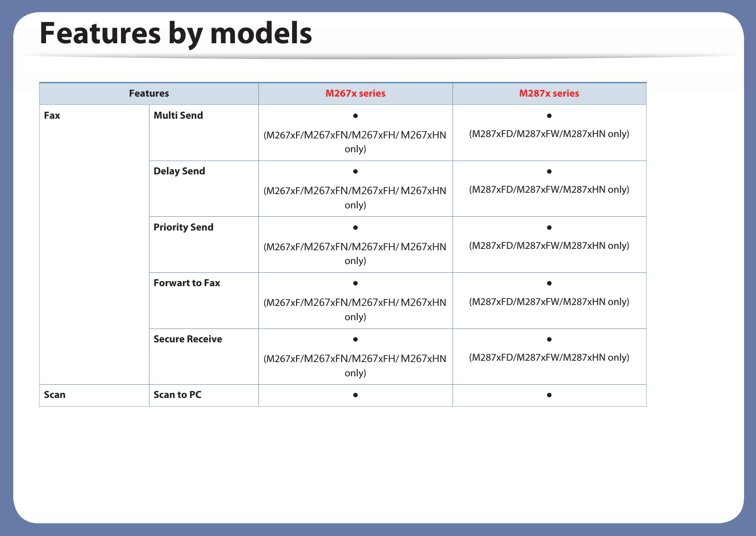
Task: Select M287x model note in Multi Send row
Action: pos(549,134)
